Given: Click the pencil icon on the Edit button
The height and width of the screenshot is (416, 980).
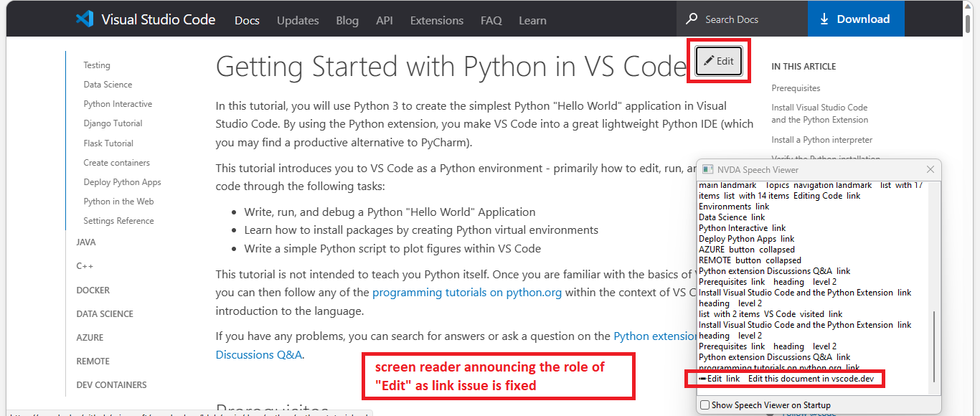Looking at the screenshot, I should coord(709,61).
